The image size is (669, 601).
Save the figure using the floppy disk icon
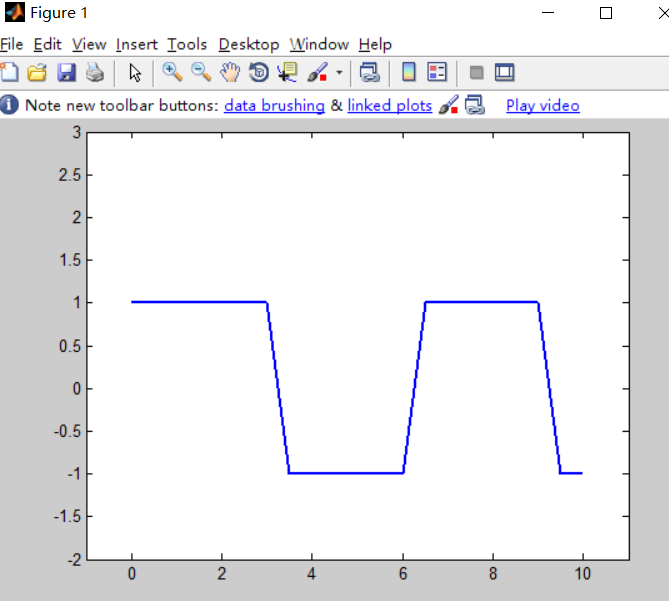pos(67,73)
